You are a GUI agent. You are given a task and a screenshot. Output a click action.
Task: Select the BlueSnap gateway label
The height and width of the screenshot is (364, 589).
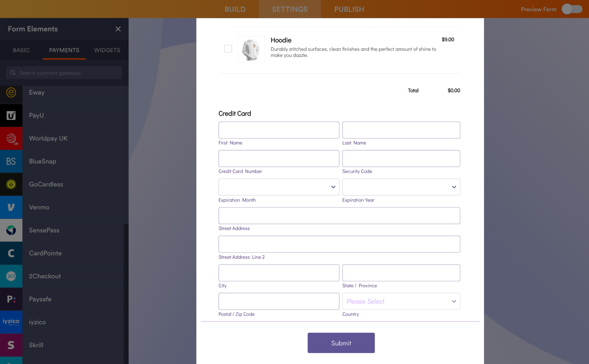tap(42, 161)
